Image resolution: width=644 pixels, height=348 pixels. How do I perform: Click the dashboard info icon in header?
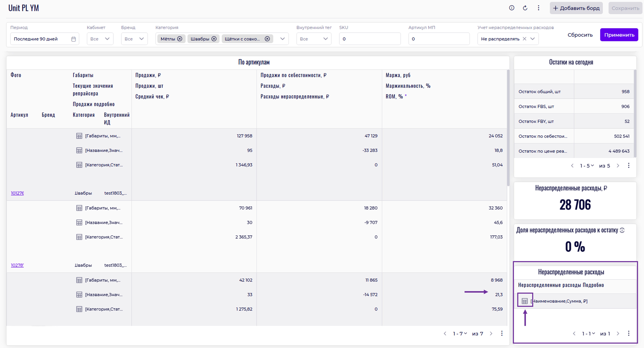[512, 8]
